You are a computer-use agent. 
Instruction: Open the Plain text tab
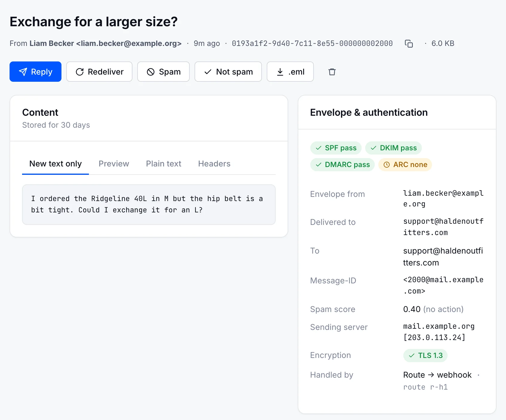pyautogui.click(x=163, y=164)
